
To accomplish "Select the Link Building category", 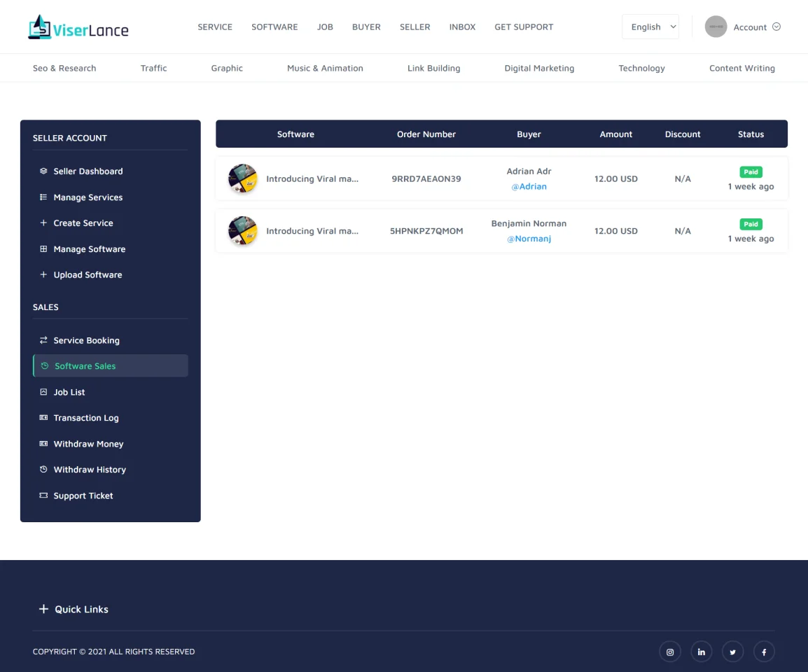I will (434, 68).
